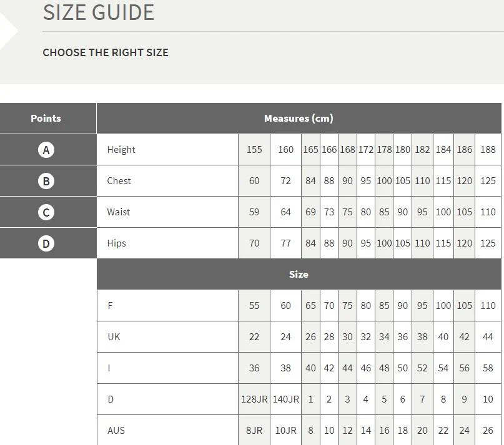Click the white arrow beside Size Guide
Image resolution: width=504 pixels, height=445 pixels.
coord(8,31)
